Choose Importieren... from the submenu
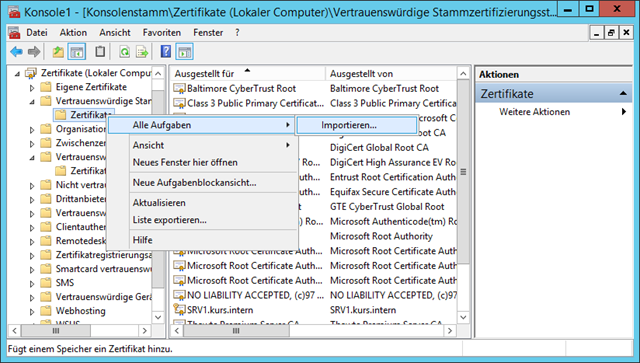Screen dimensions: 640x363 [x=357, y=125]
